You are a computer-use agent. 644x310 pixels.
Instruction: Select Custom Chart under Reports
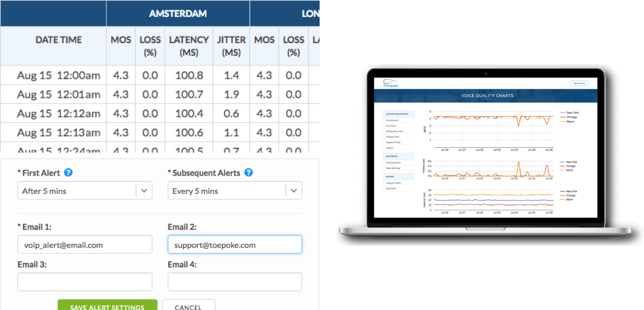[x=393, y=183]
